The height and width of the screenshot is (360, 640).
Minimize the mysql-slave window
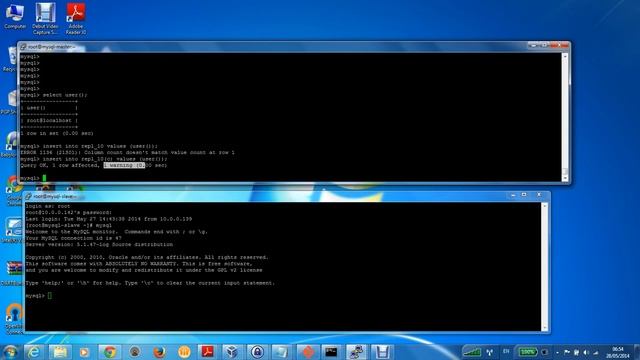(x=513, y=196)
